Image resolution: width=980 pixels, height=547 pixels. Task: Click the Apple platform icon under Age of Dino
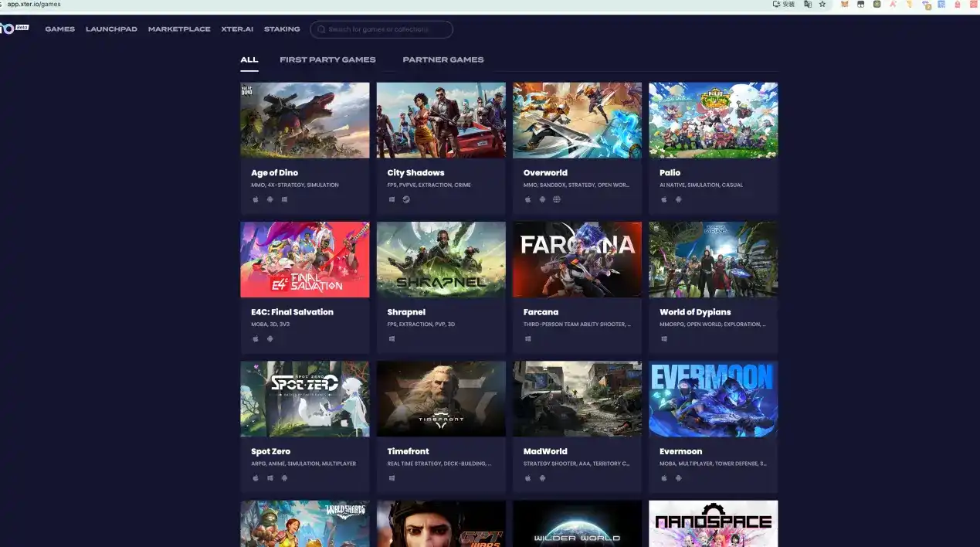tap(256, 199)
